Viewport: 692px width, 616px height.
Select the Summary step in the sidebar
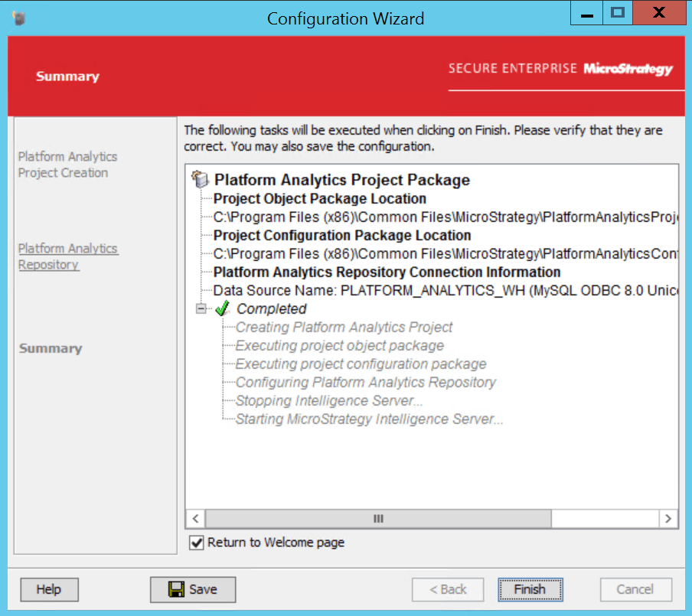tap(51, 348)
